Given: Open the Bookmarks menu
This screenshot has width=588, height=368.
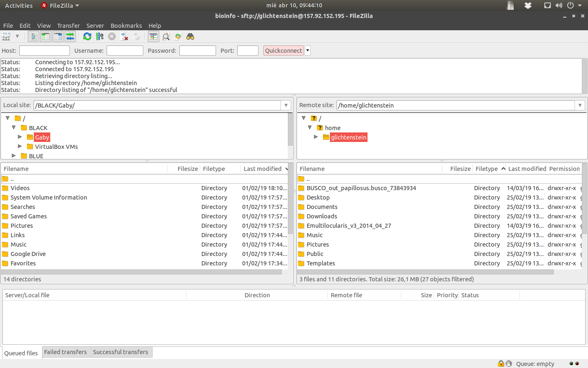Looking at the screenshot, I should point(126,25).
